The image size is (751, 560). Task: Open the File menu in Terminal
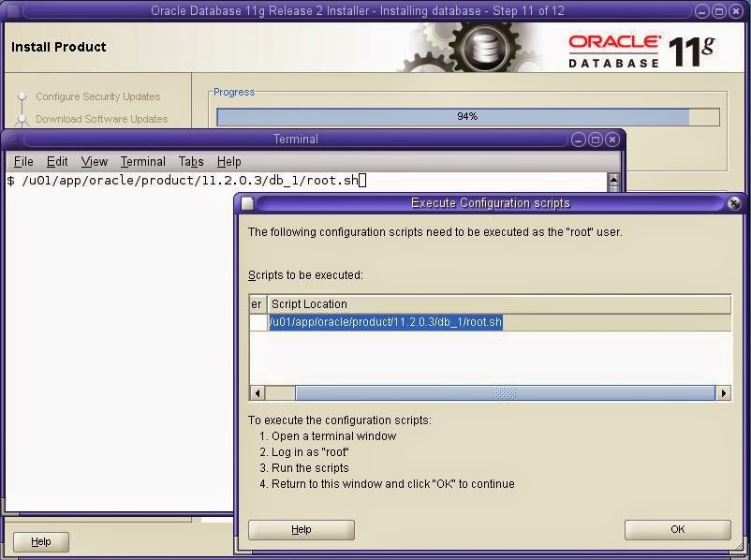pos(23,162)
